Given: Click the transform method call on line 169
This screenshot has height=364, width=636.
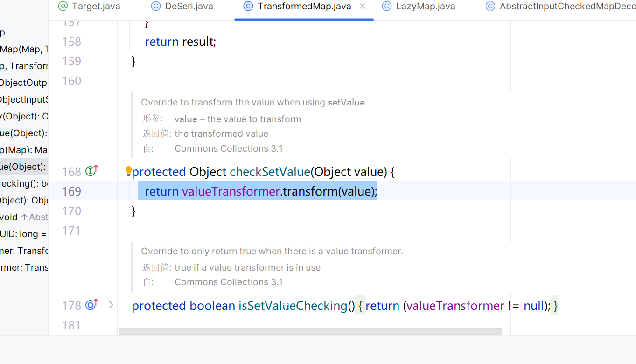Looking at the screenshot, I should click(310, 191).
